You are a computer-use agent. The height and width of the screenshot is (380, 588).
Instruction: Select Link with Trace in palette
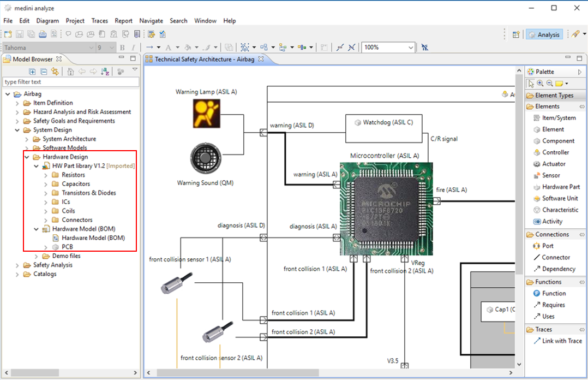(562, 341)
